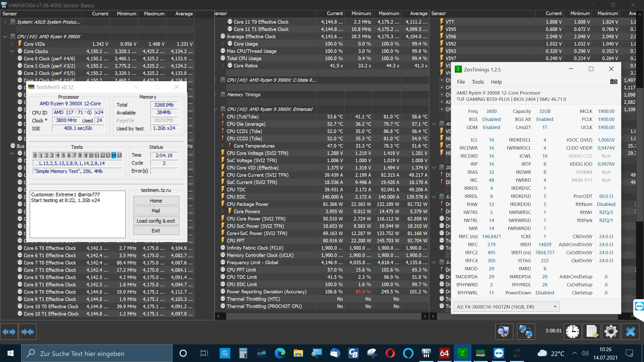Viewport: 644px width, 362px height.
Task: Open Thunderbird mail from the taskbar
Action: click(335, 353)
